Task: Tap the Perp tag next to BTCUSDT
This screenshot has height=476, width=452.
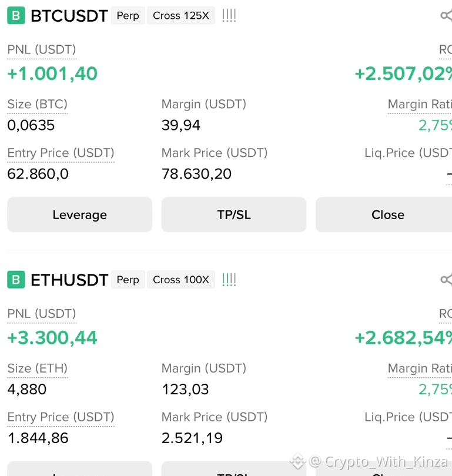Action: [x=128, y=15]
